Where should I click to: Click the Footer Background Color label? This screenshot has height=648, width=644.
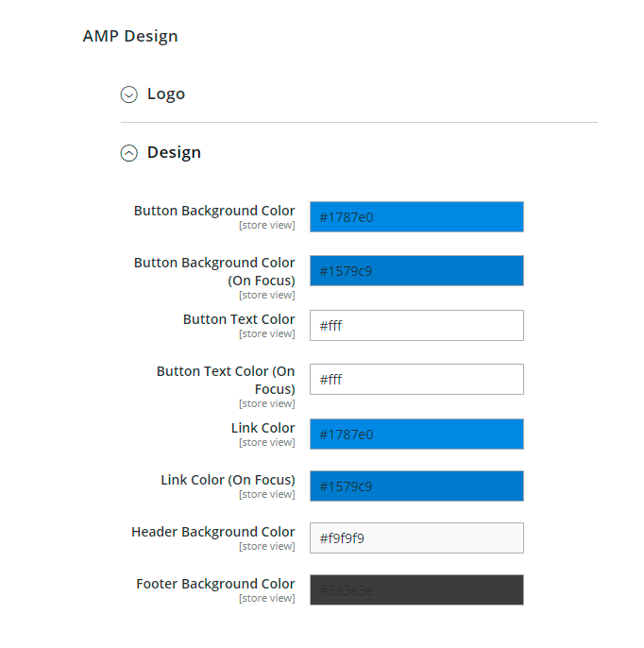[215, 584]
